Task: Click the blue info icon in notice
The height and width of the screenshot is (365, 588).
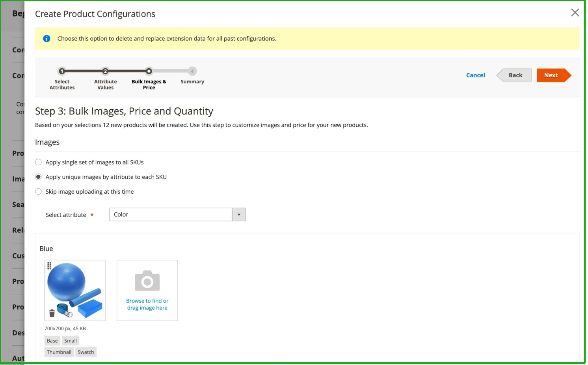Action: (x=47, y=39)
